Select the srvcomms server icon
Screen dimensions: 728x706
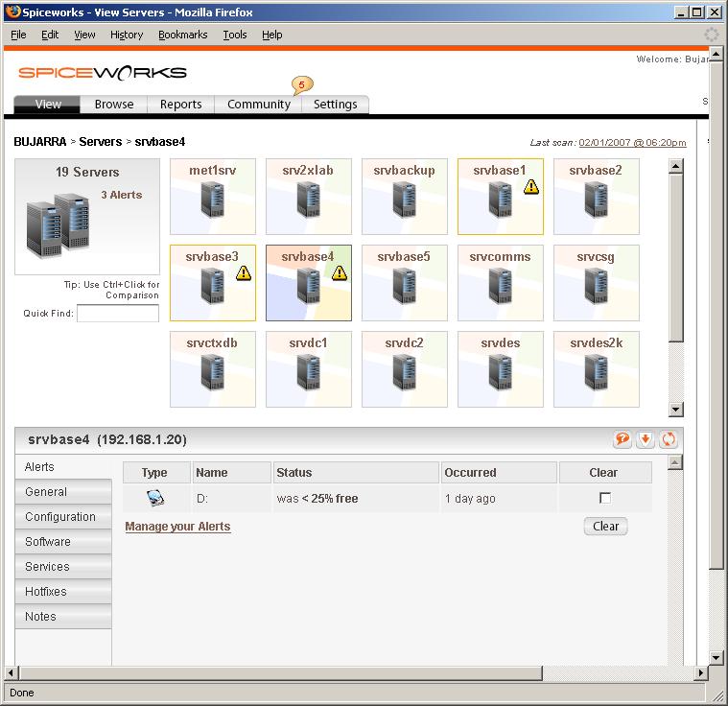coord(500,286)
